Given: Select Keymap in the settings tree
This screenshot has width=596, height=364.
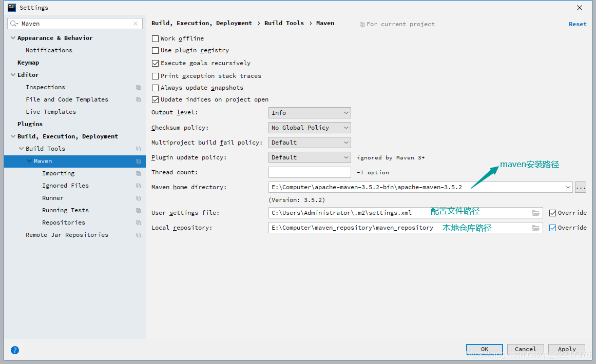Looking at the screenshot, I should click(x=28, y=63).
